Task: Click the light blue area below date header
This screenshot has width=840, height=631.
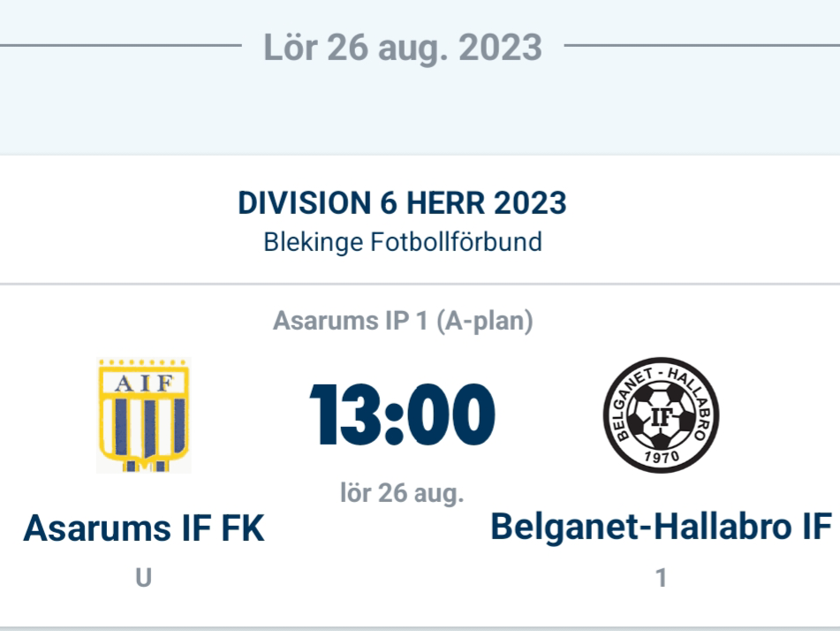Action: pos(402,115)
